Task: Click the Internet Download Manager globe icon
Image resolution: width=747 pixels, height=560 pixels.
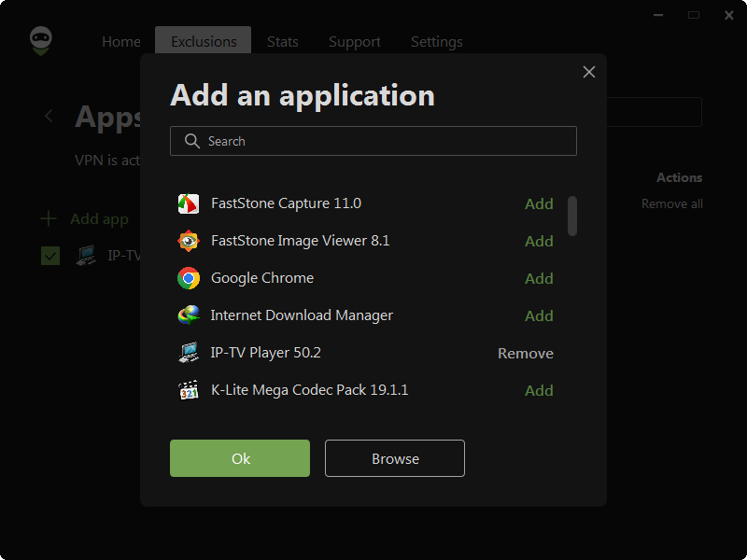Action: (189, 315)
